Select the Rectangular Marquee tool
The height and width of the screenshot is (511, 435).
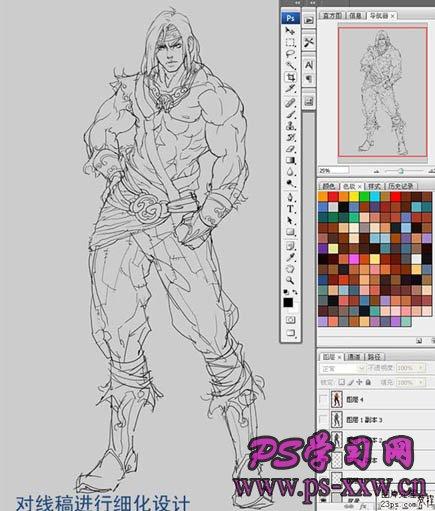click(290, 42)
